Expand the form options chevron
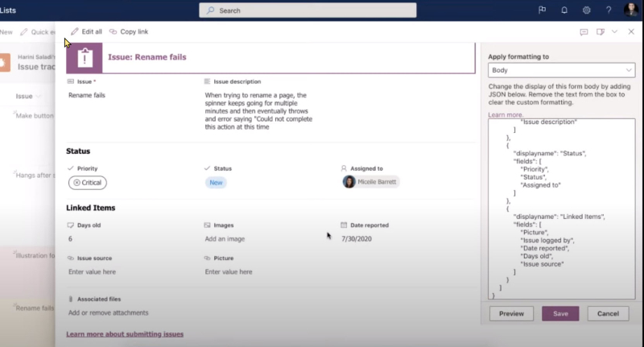Screen dimensions: 644x347 tap(614, 31)
